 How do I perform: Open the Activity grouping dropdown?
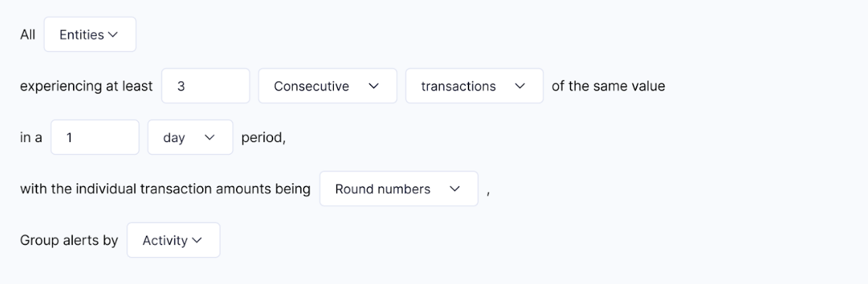click(x=173, y=240)
